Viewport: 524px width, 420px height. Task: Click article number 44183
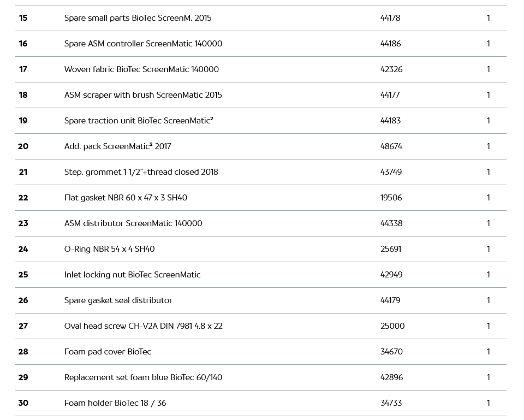click(x=390, y=121)
